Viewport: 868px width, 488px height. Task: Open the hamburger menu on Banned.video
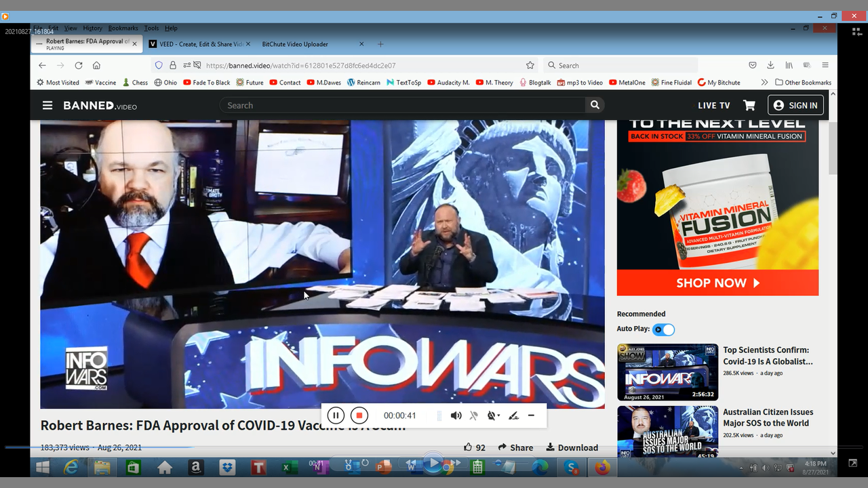[x=47, y=105]
